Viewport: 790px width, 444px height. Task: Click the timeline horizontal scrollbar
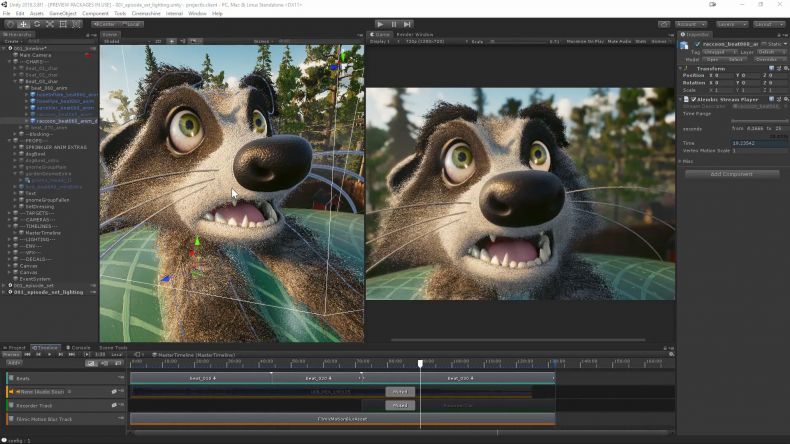401,432
